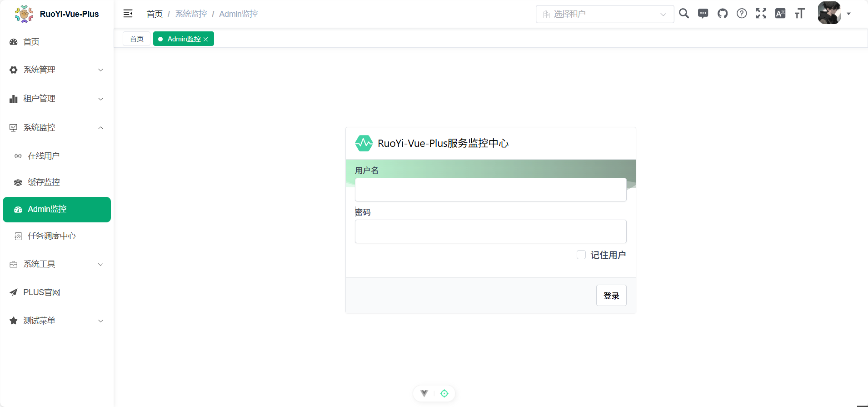The image size is (868, 407).
Task: Click the 登录 button
Action: (x=611, y=296)
